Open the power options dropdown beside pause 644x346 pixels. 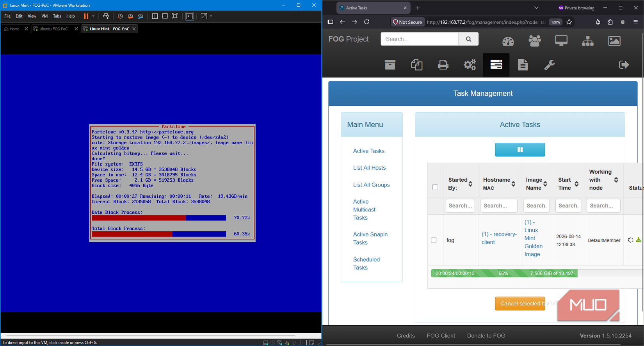coord(93,16)
